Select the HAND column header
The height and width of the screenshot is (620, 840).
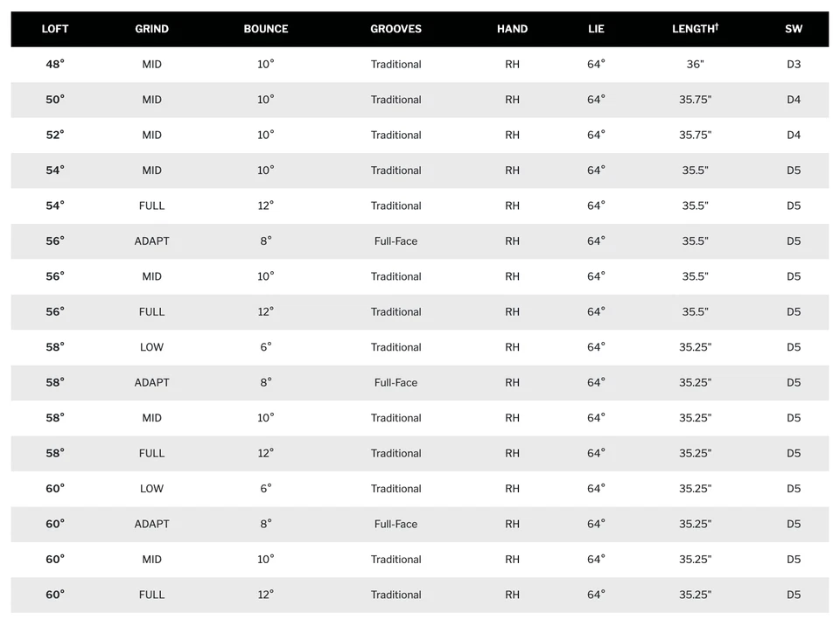point(512,29)
